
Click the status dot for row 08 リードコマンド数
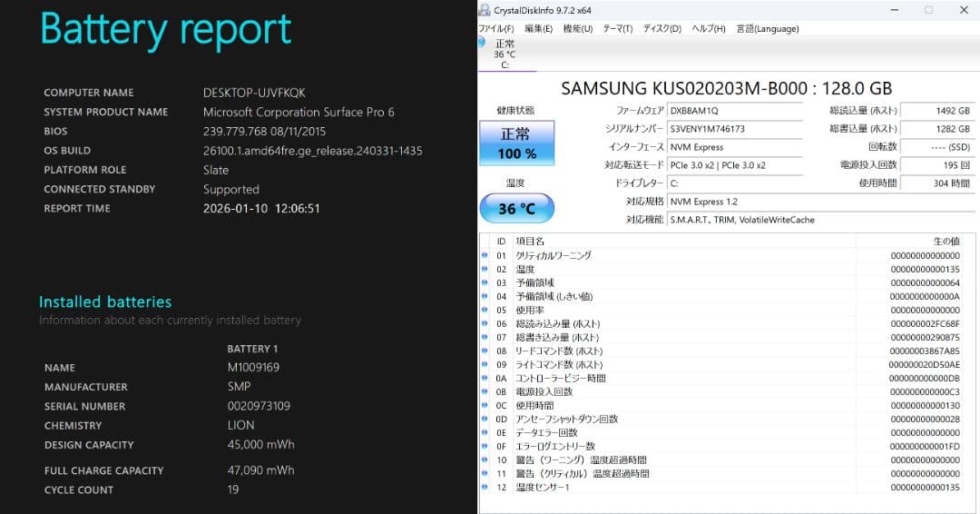pos(485,351)
